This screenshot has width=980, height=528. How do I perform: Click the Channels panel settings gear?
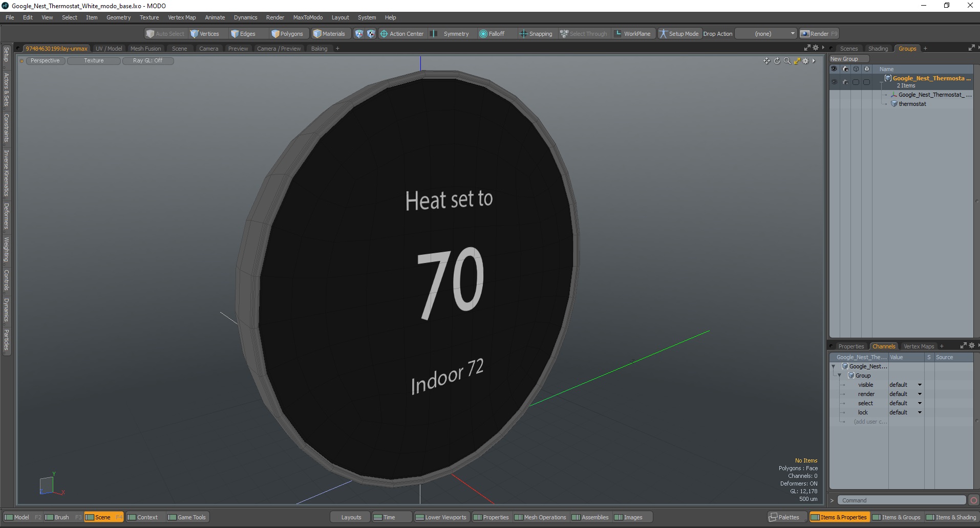[x=971, y=346]
